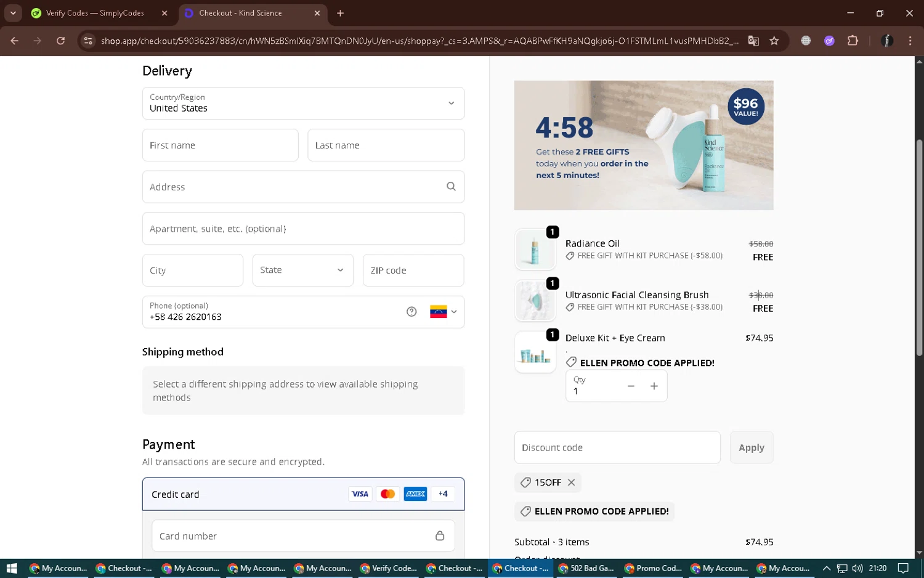Open the Windows Start menu
This screenshot has height=578, width=924.
[12, 568]
